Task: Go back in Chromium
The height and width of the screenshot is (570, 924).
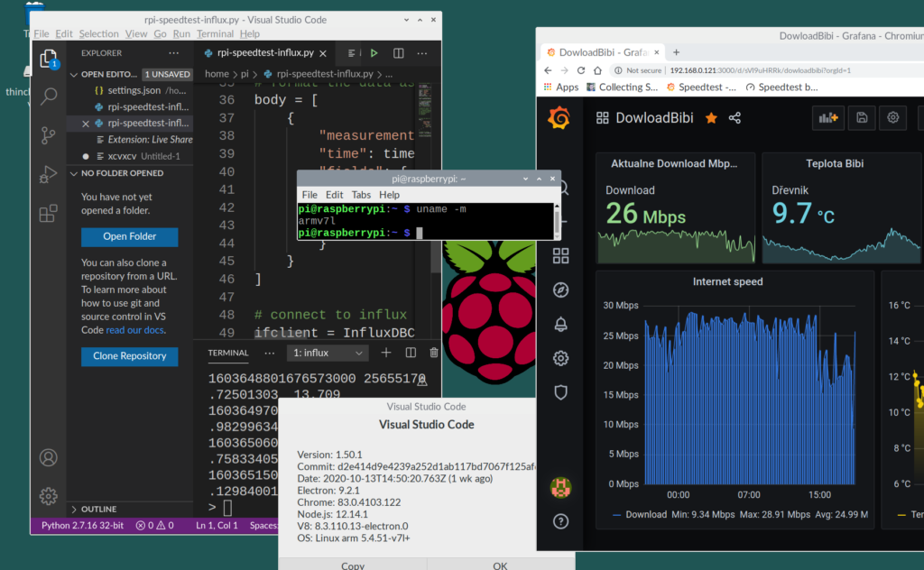Action: pyautogui.click(x=548, y=70)
